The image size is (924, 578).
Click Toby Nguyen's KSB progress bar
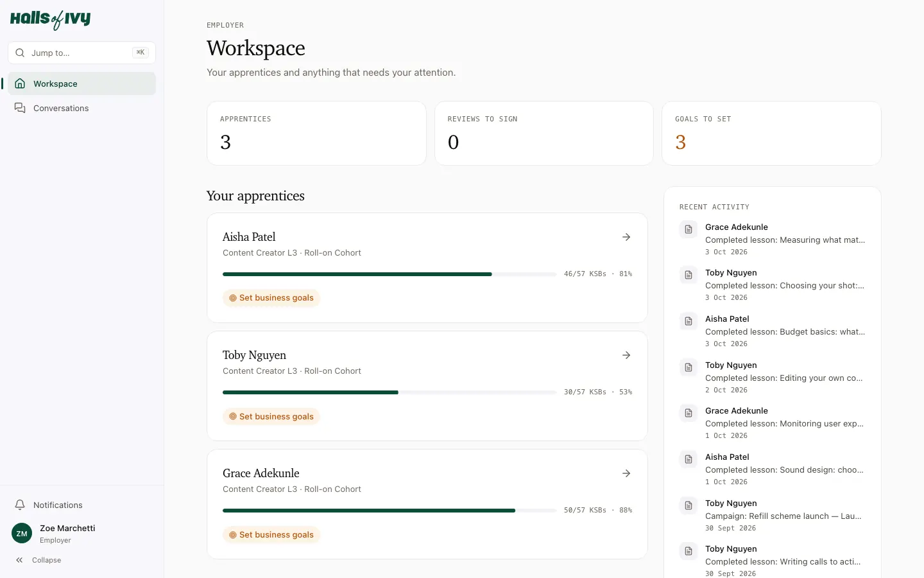click(389, 392)
